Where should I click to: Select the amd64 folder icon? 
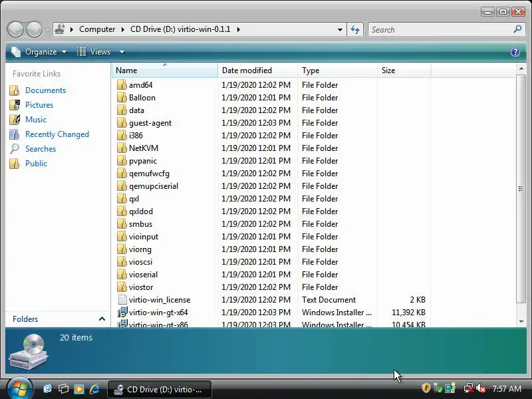(122, 85)
